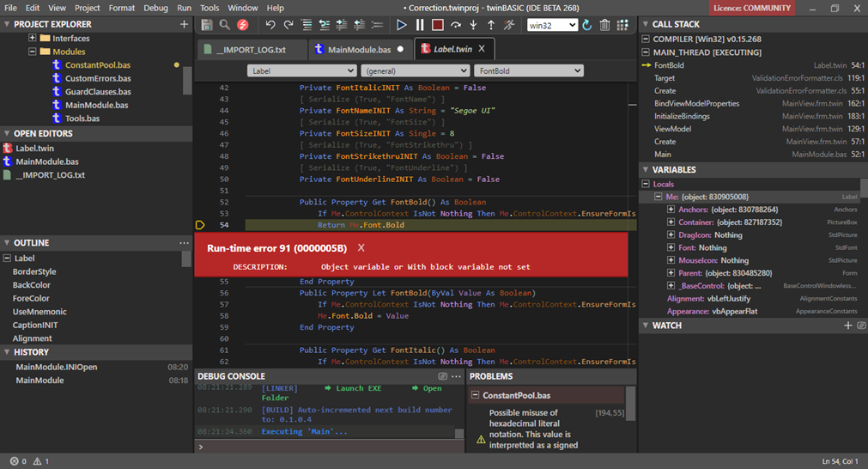The height and width of the screenshot is (469, 868).
Task: Step out with the up arrow
Action: (491, 25)
